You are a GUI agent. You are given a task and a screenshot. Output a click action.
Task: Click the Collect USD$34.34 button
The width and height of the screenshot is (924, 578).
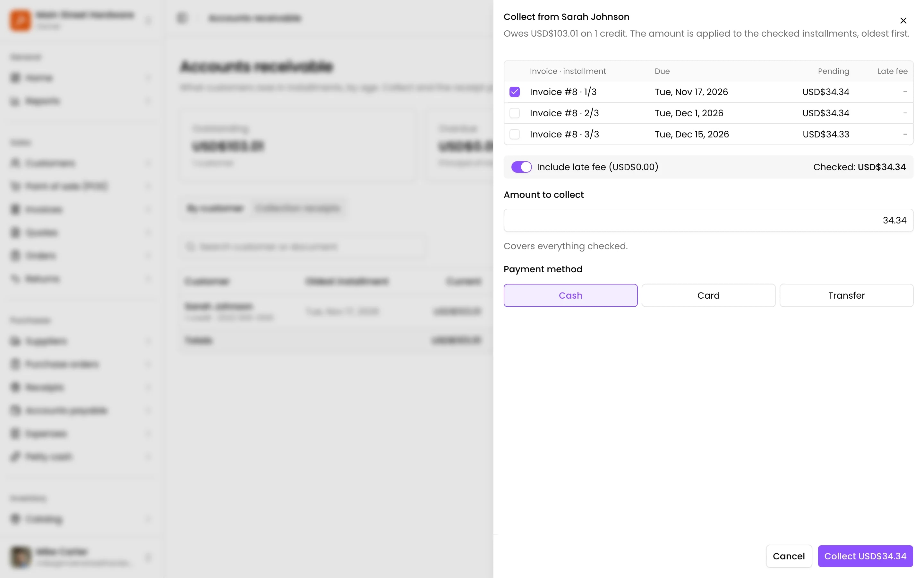point(865,556)
